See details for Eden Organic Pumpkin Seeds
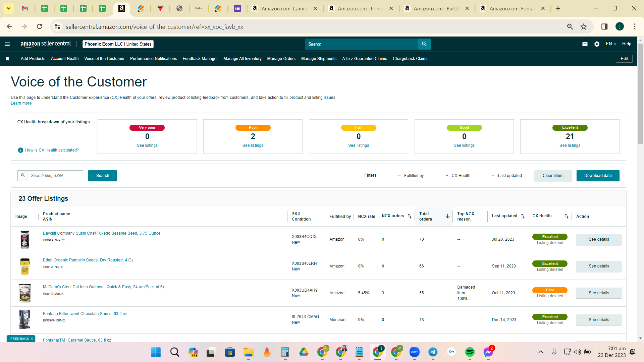 599,266
